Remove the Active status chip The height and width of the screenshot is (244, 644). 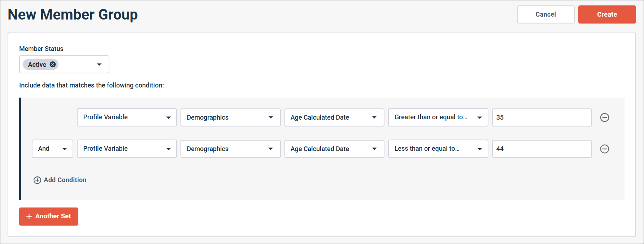coord(53,64)
